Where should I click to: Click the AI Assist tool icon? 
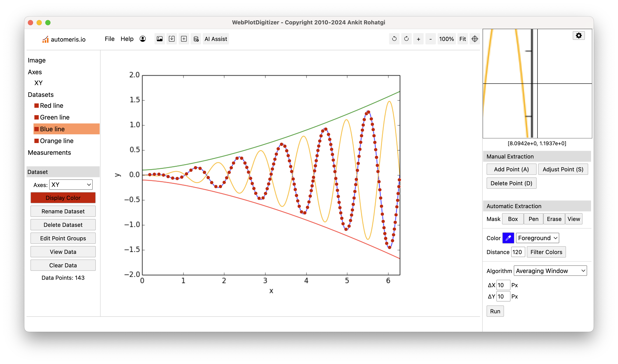(x=216, y=39)
